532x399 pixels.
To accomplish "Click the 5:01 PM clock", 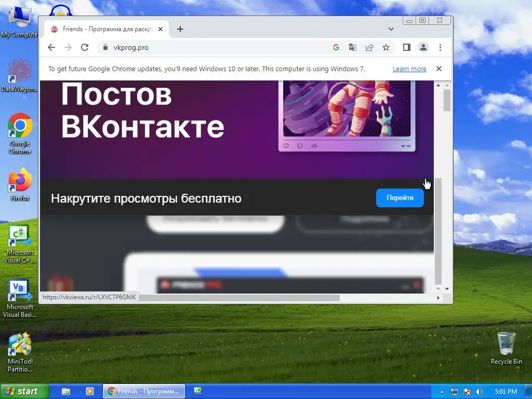I will [x=506, y=392].
